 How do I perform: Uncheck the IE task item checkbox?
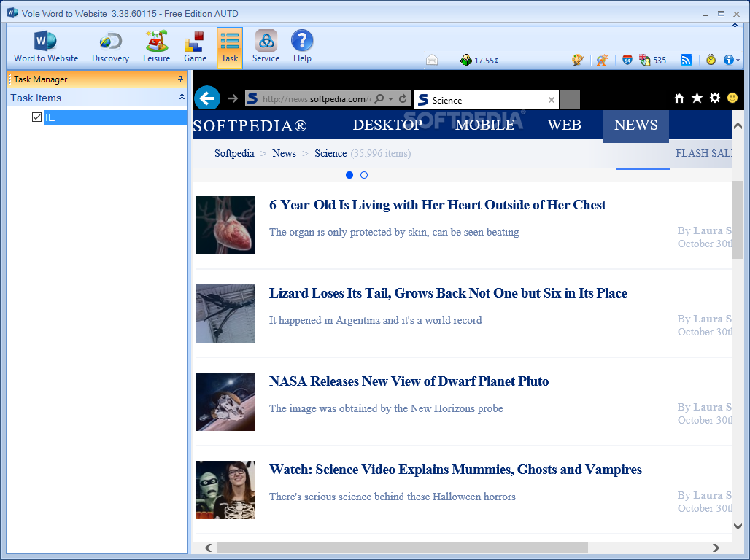pos(36,117)
